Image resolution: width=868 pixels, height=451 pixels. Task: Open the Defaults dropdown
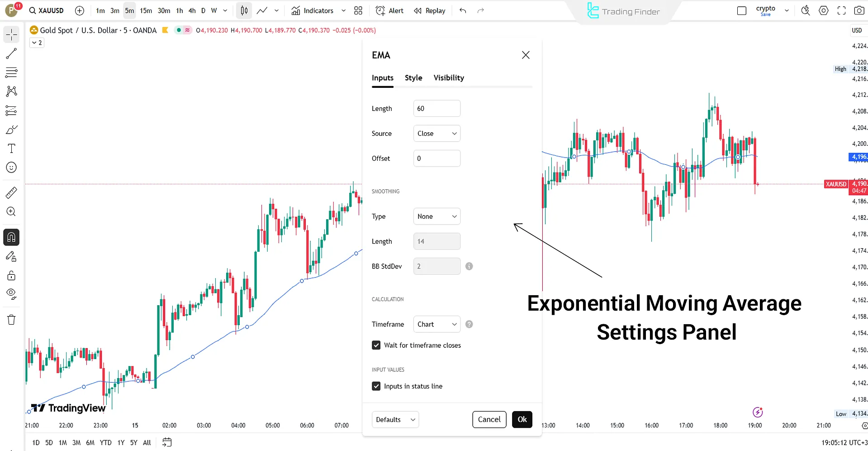click(394, 419)
